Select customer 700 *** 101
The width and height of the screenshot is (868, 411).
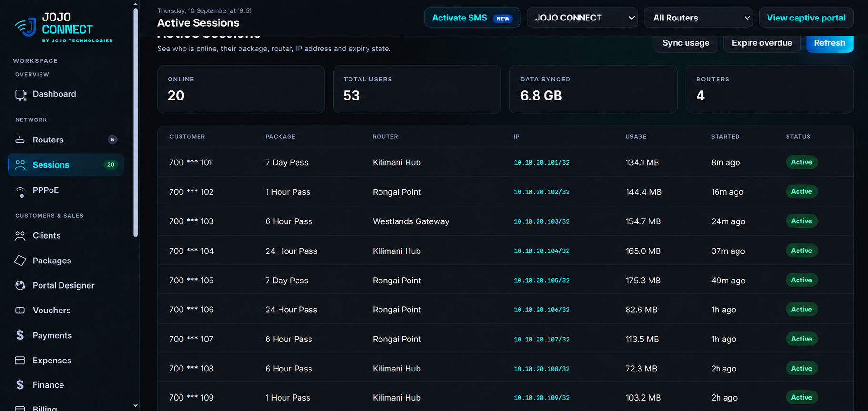point(190,162)
